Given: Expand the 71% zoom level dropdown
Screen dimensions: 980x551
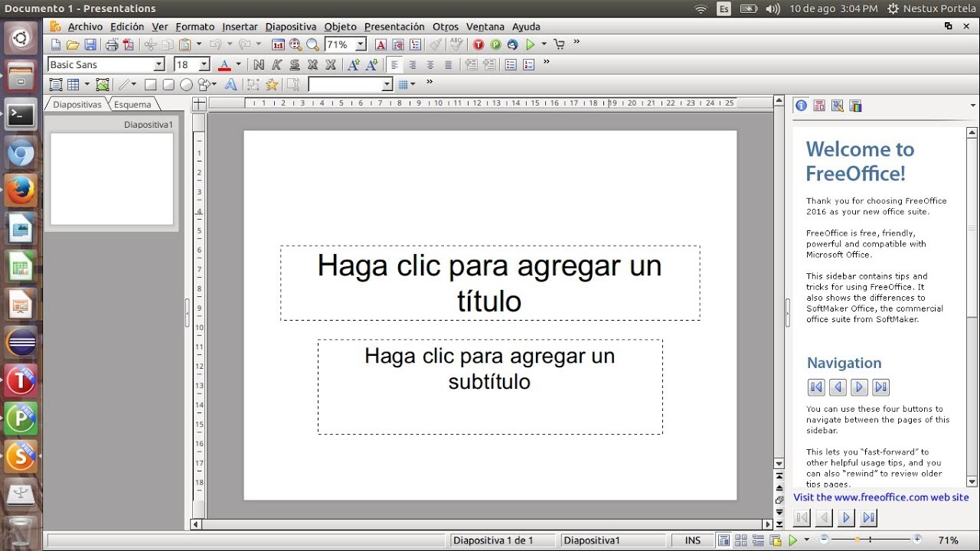Looking at the screenshot, I should coord(360,44).
